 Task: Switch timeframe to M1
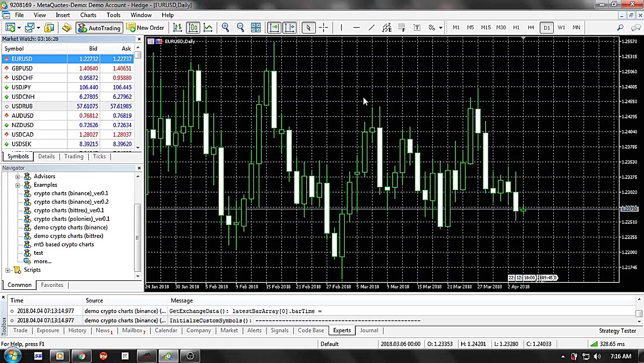click(x=456, y=28)
